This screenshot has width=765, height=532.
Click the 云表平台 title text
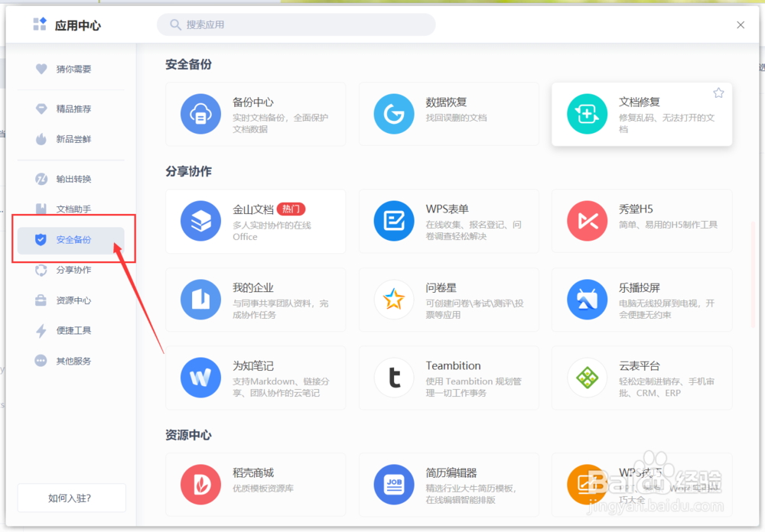(x=639, y=366)
